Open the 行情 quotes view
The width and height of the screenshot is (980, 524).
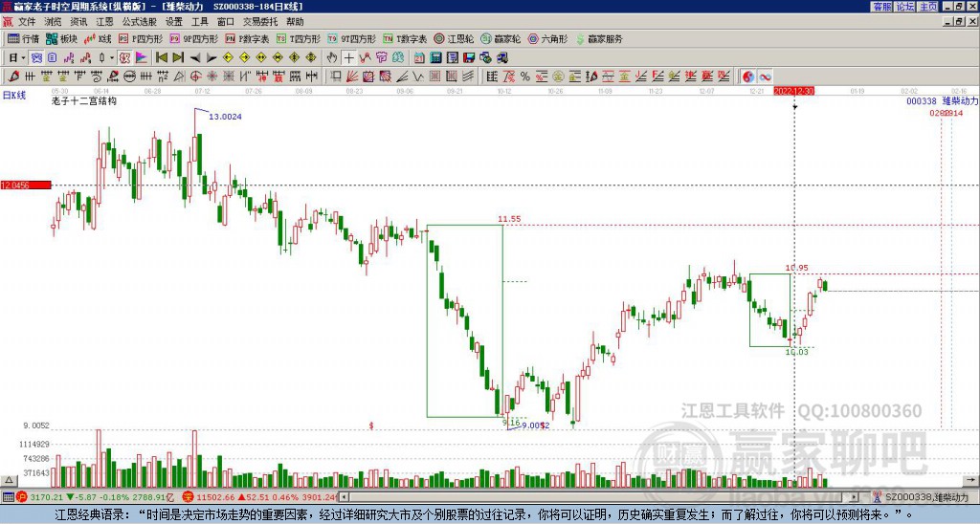click(x=24, y=38)
